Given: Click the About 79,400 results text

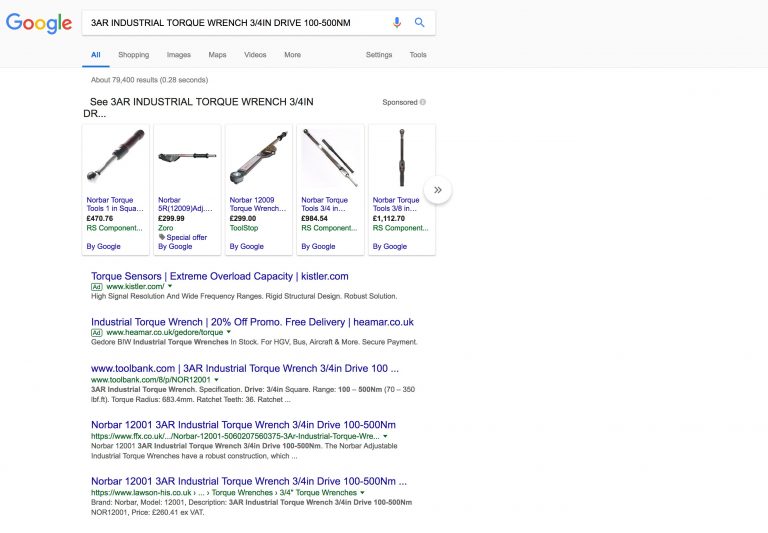Looking at the screenshot, I should tap(149, 80).
